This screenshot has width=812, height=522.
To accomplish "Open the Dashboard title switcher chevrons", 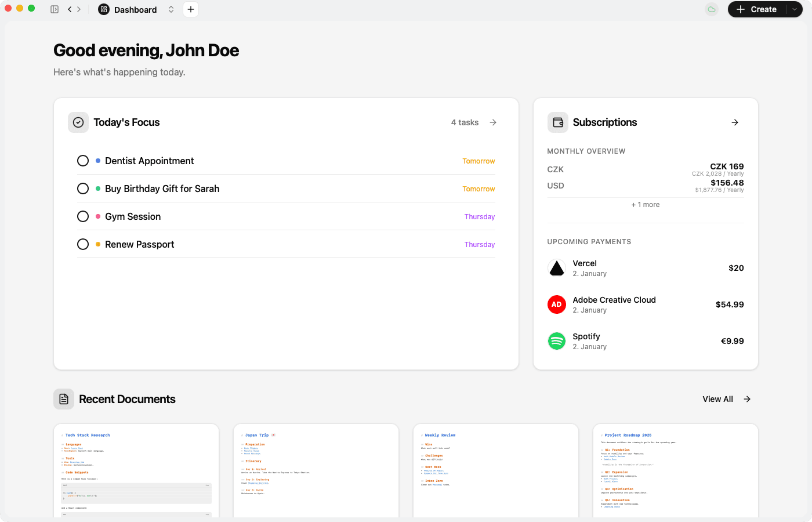I will [171, 9].
